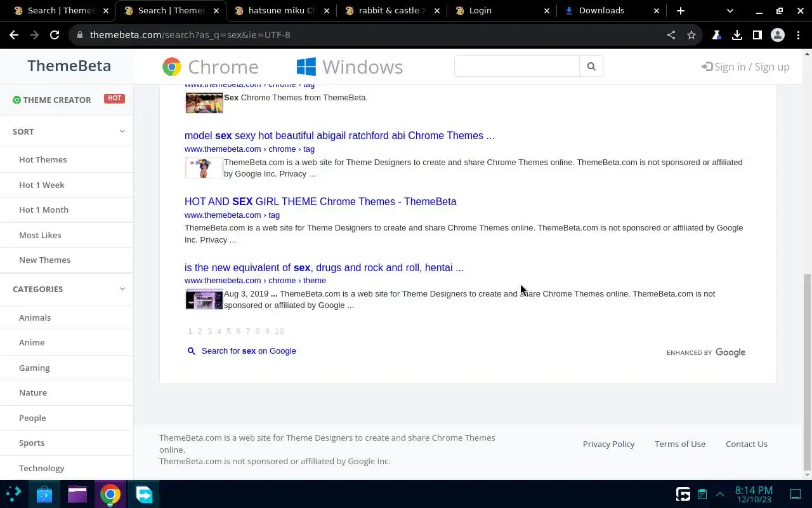Viewport: 812px width, 508px height.
Task: Open Privacy Policy footer link
Action: (608, 444)
